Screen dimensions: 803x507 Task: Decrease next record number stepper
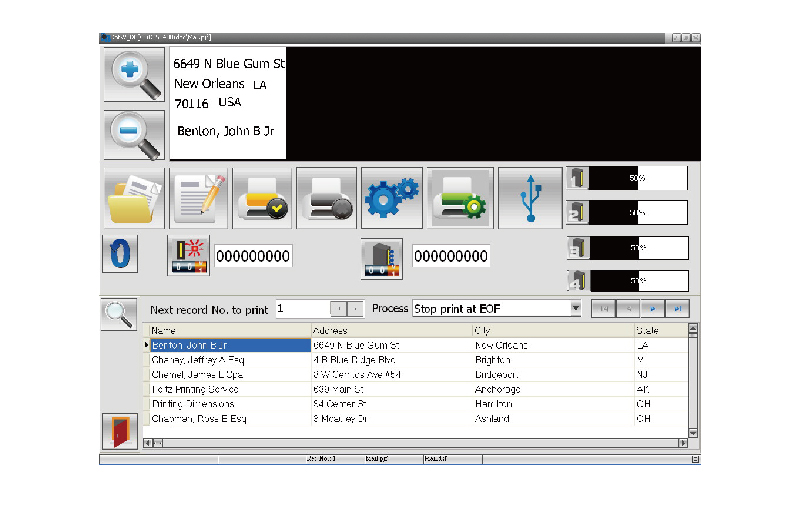tap(339, 309)
